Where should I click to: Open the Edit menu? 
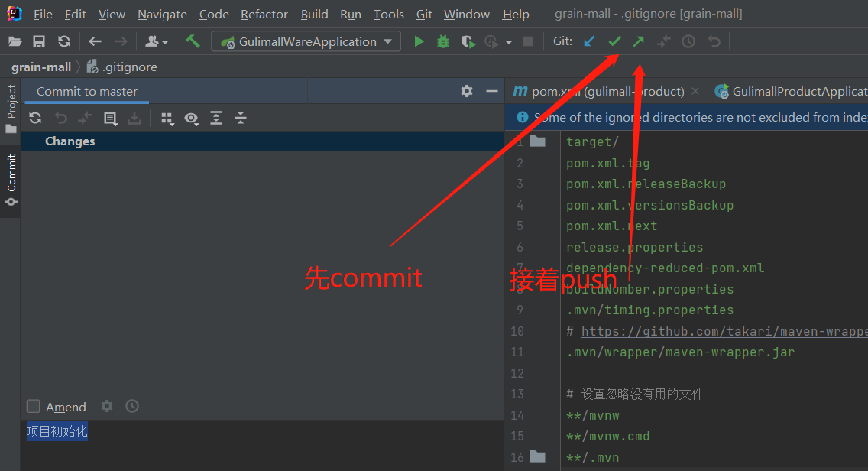(76, 14)
